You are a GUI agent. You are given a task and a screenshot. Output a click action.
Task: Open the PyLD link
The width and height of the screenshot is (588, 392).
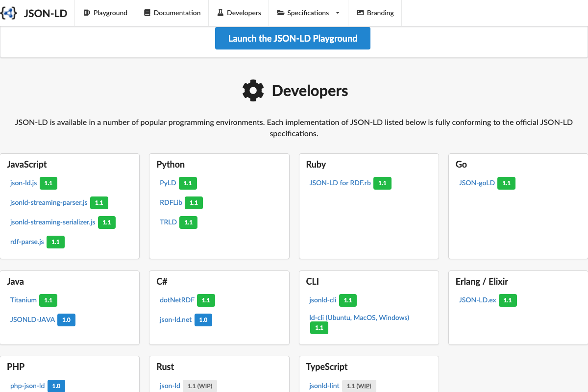click(168, 183)
